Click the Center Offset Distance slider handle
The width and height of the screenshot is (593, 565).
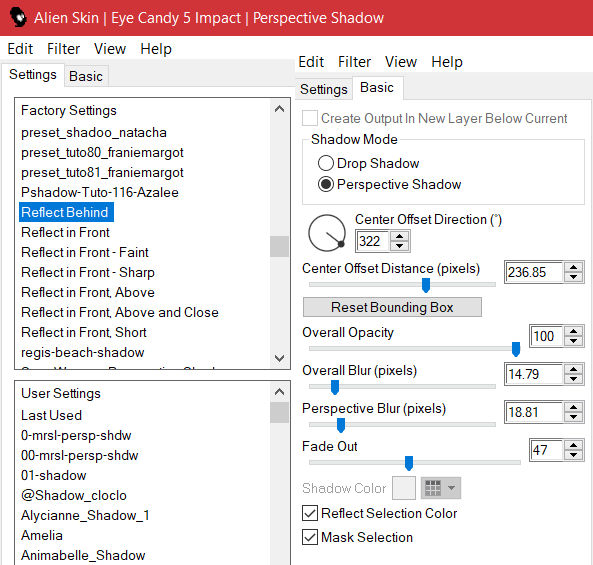click(426, 286)
